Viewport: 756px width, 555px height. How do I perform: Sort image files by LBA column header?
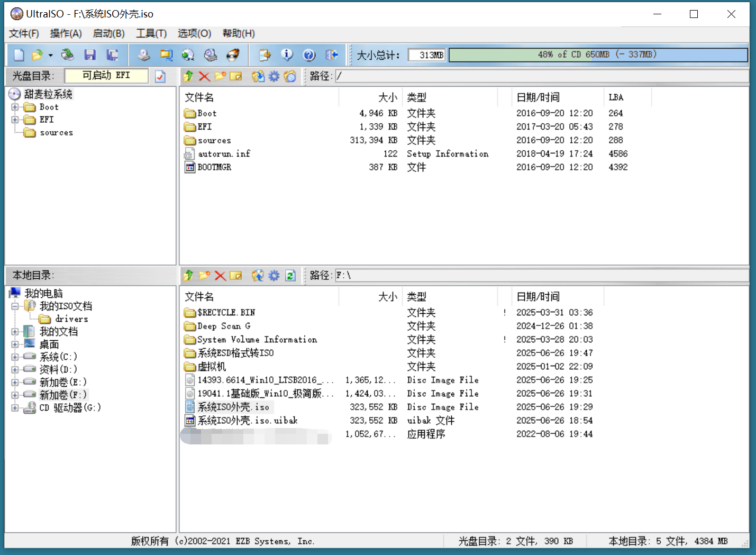coord(627,97)
